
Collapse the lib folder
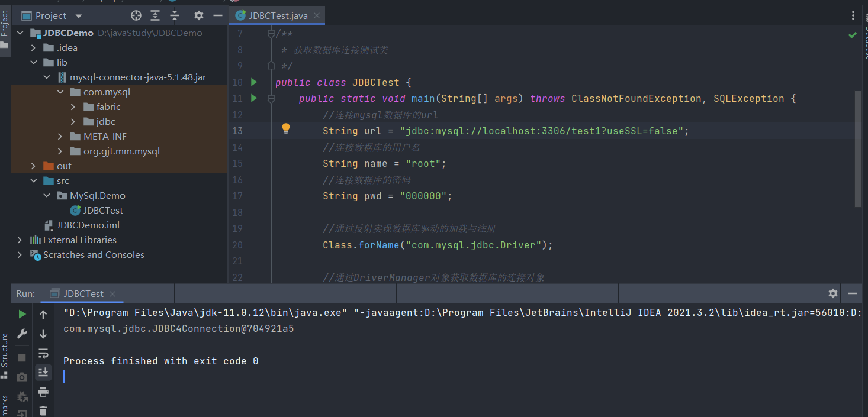click(33, 63)
